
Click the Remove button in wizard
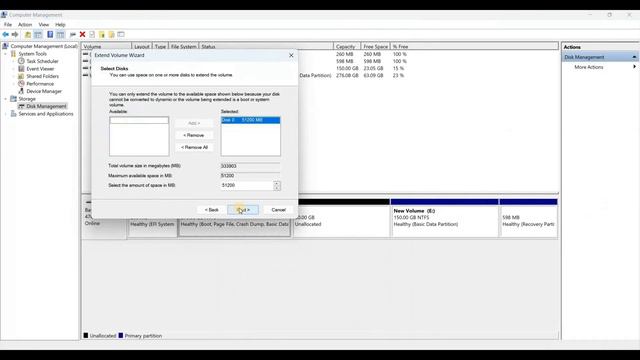tap(193, 135)
